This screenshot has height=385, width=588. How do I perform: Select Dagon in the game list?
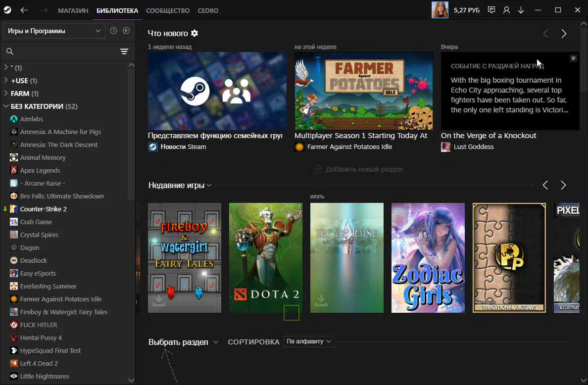29,247
